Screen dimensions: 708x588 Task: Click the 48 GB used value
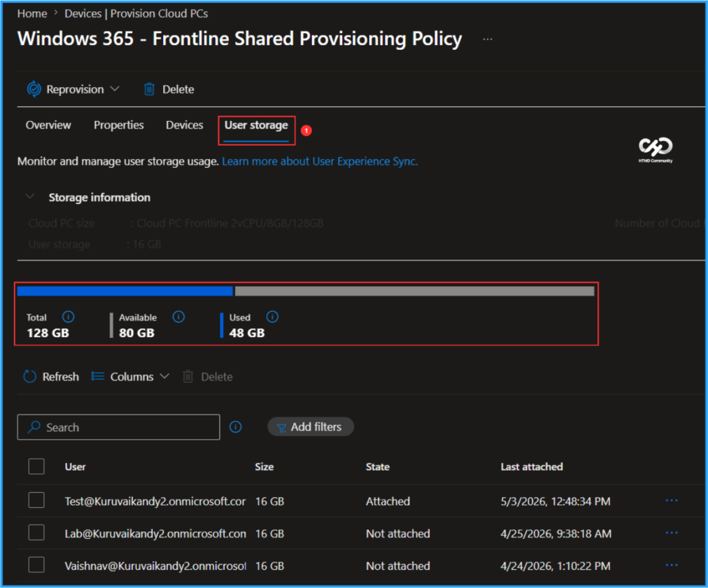point(247,333)
